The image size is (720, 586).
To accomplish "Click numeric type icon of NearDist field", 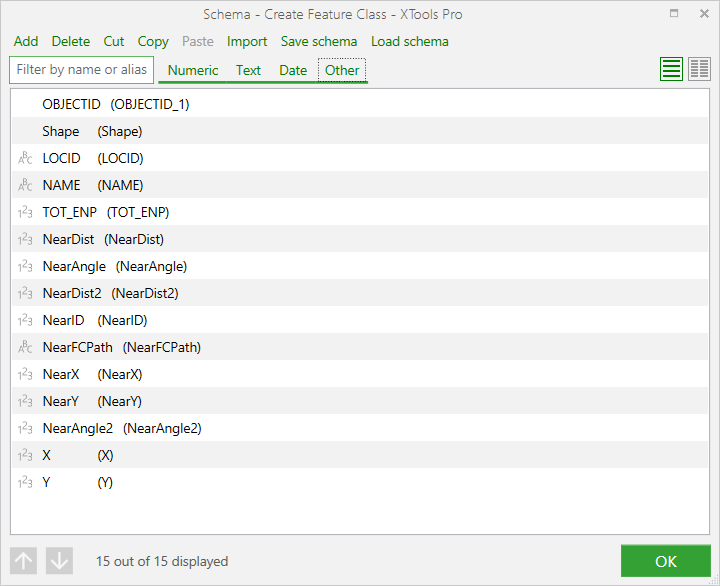I will 25,239.
